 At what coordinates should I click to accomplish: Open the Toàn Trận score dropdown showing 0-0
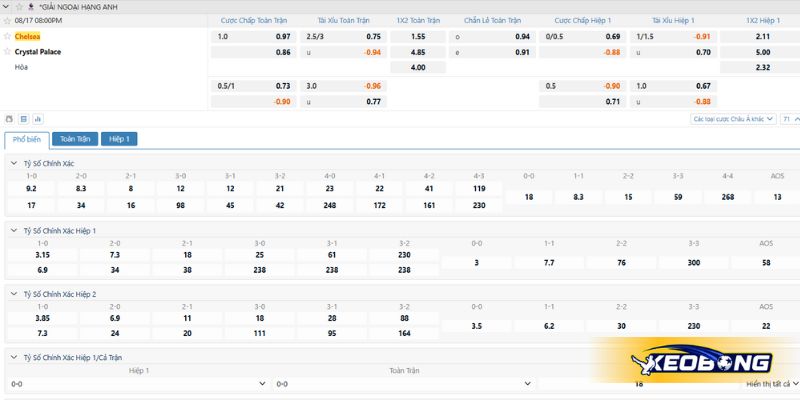tap(404, 384)
